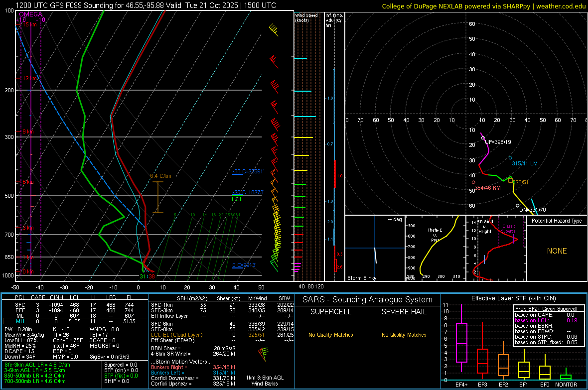
Task: Click the MBURST = 0 value
Action: 105,346
